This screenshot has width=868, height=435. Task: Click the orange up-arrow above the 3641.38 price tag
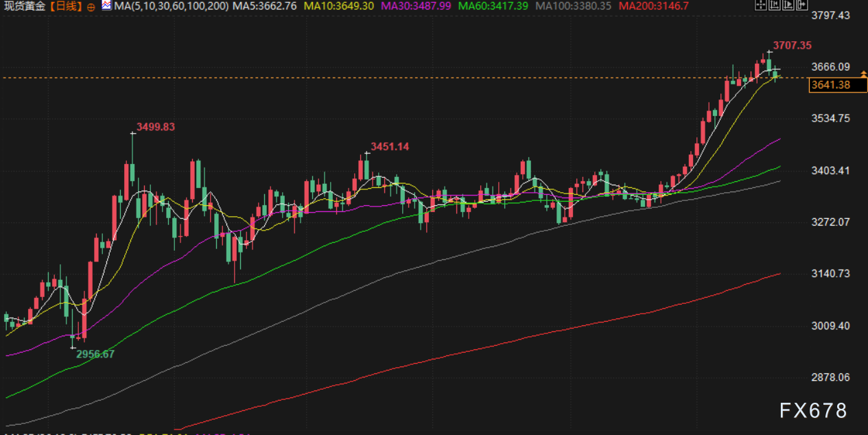[863, 73]
